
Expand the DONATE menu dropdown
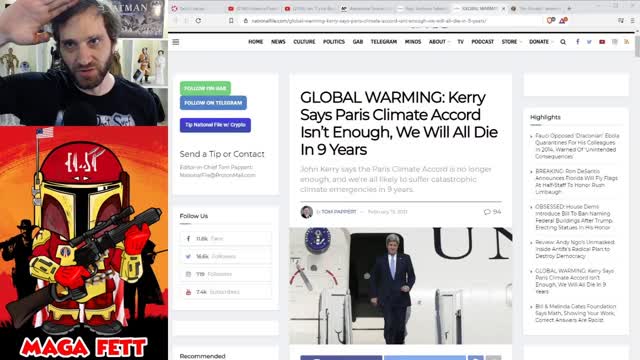coord(541,42)
